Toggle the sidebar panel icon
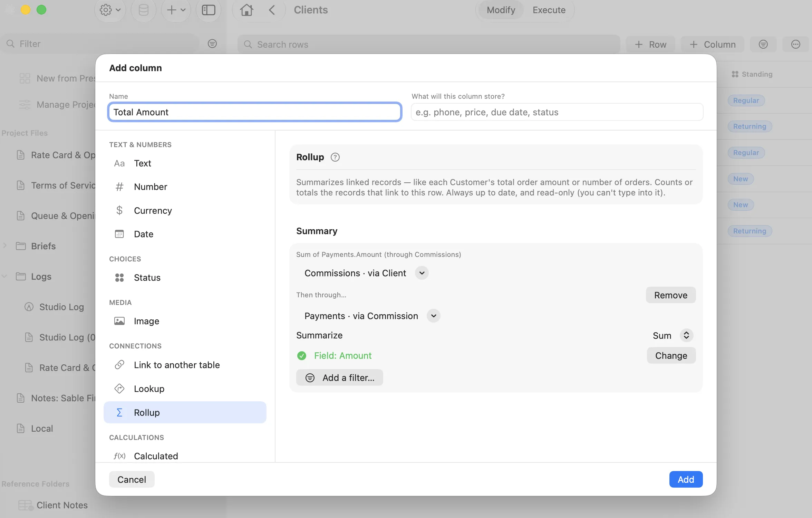The height and width of the screenshot is (518, 812). (209, 10)
